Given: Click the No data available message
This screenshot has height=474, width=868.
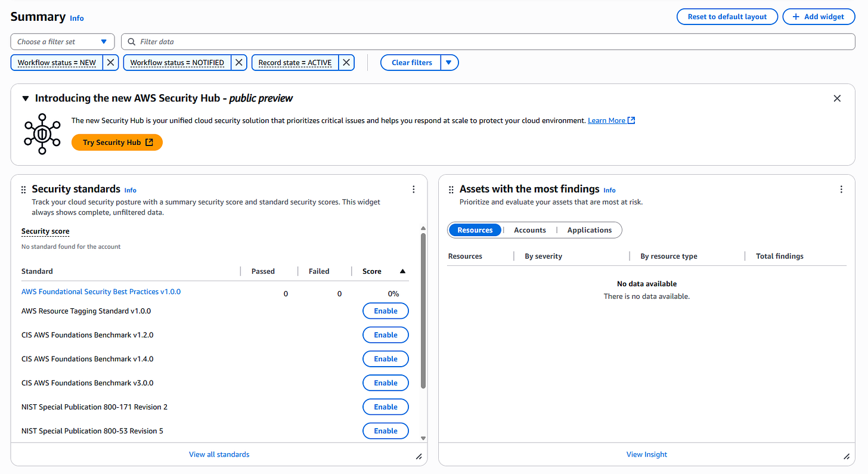Looking at the screenshot, I should pyautogui.click(x=647, y=284).
